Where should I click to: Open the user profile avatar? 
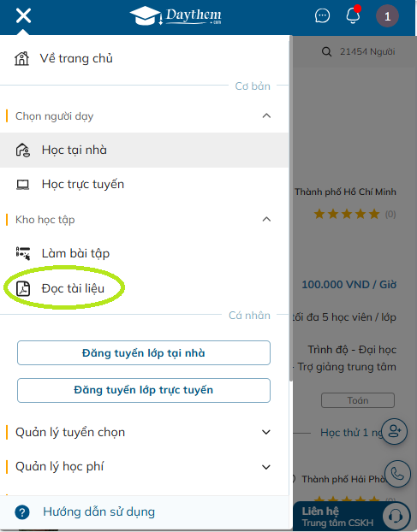click(387, 16)
